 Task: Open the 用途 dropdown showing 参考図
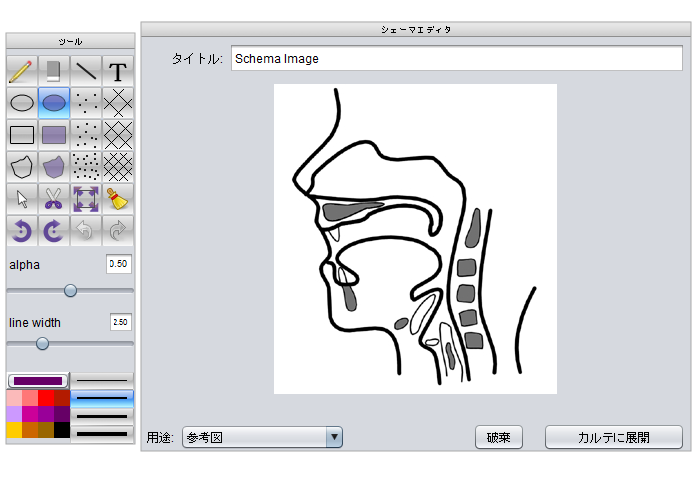tap(262, 437)
